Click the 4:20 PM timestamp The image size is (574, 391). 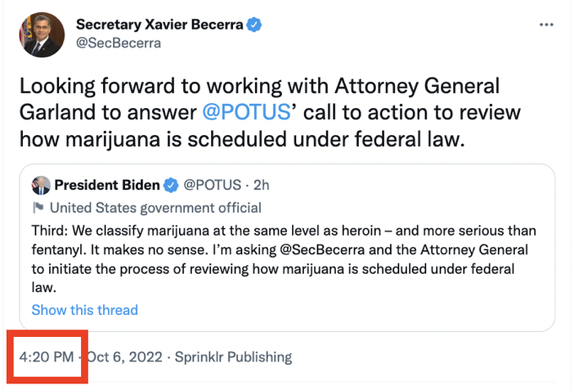click(x=46, y=357)
